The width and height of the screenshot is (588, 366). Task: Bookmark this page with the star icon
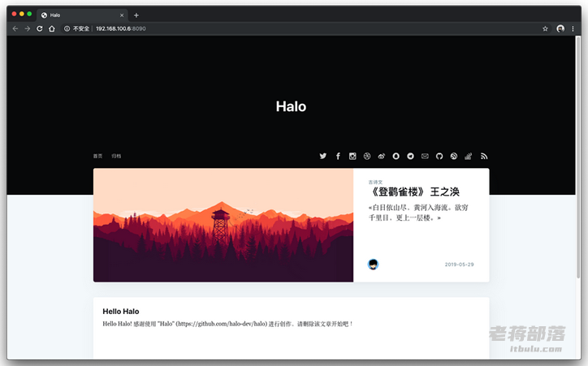coord(545,28)
